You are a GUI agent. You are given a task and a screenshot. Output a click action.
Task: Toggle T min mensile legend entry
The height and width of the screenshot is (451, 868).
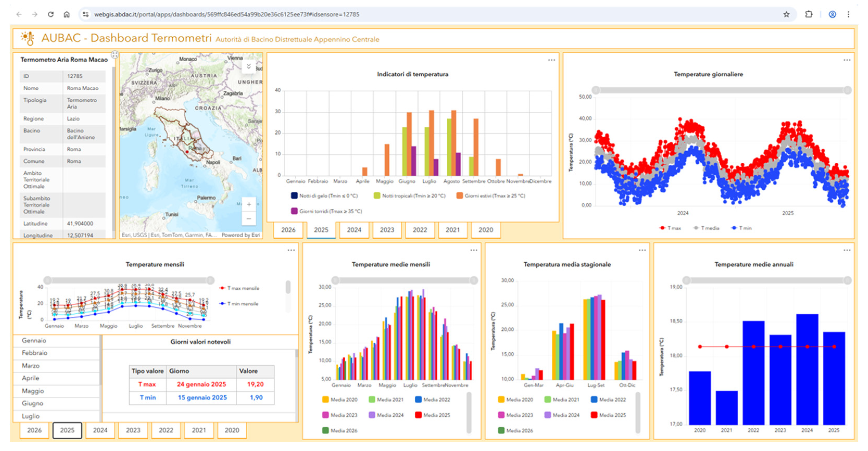click(x=239, y=304)
